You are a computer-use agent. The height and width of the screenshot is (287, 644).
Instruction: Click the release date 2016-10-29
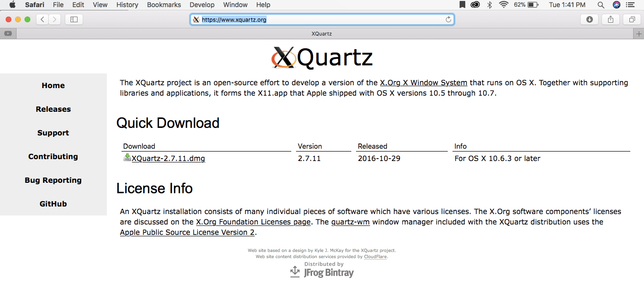click(x=379, y=159)
